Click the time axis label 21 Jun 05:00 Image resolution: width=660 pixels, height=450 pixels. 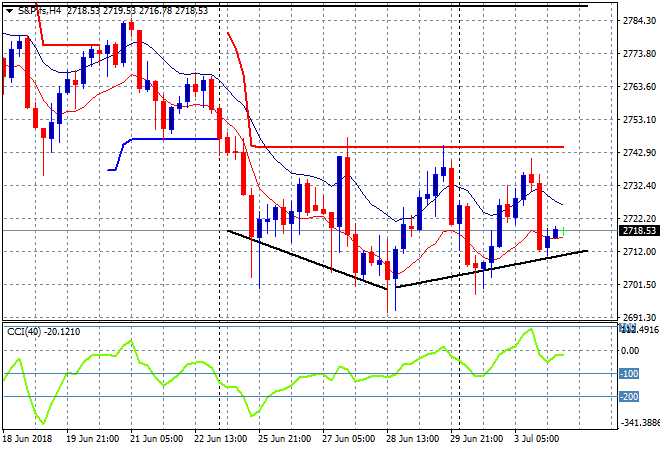click(157, 439)
